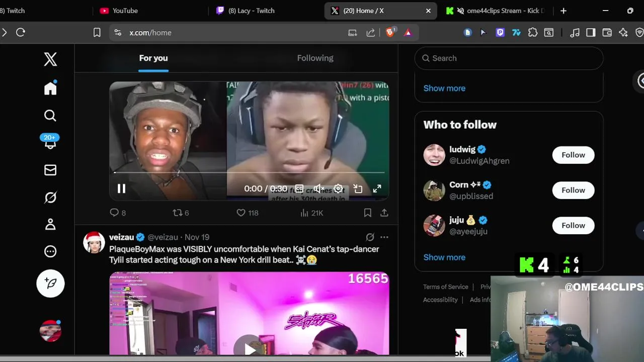Share this page from the address bar
Viewport: 644px width, 362px height.
pos(371,33)
